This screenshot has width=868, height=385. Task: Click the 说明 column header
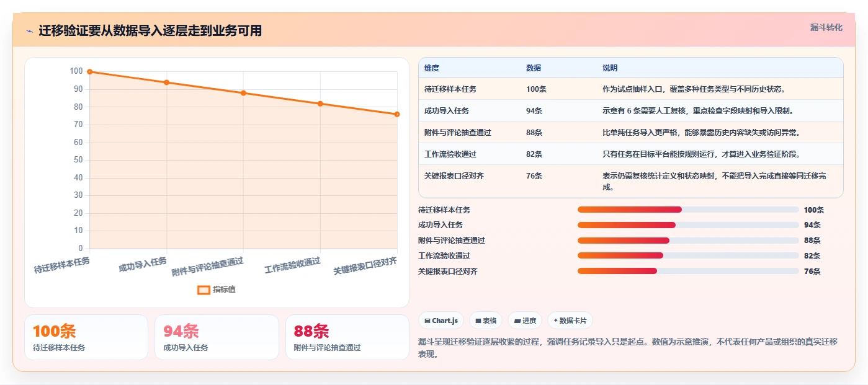pos(610,68)
